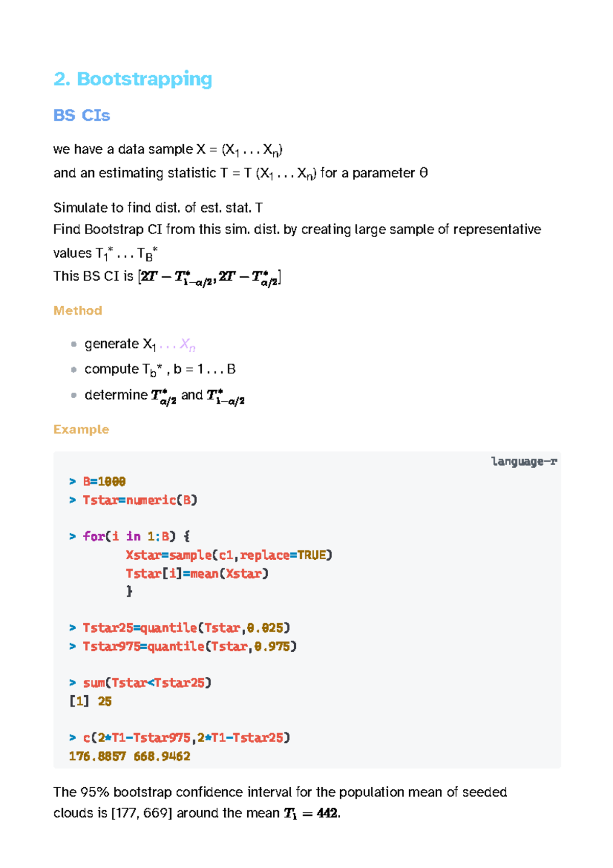This screenshot has height=868, width=613.
Task: Click the 'for(i in 1:B) {' line
Action: [130, 536]
